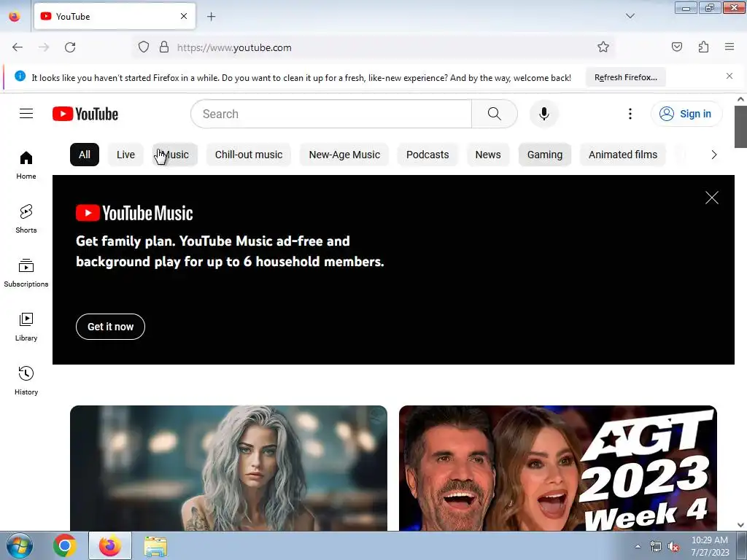The height and width of the screenshot is (560, 747).
Task: Show hidden system tray icons
Action: (x=638, y=546)
